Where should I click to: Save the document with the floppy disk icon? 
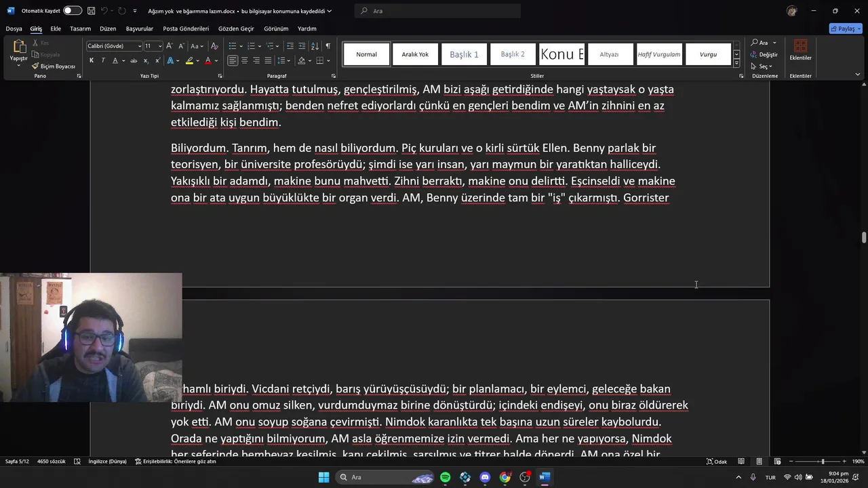(x=91, y=11)
